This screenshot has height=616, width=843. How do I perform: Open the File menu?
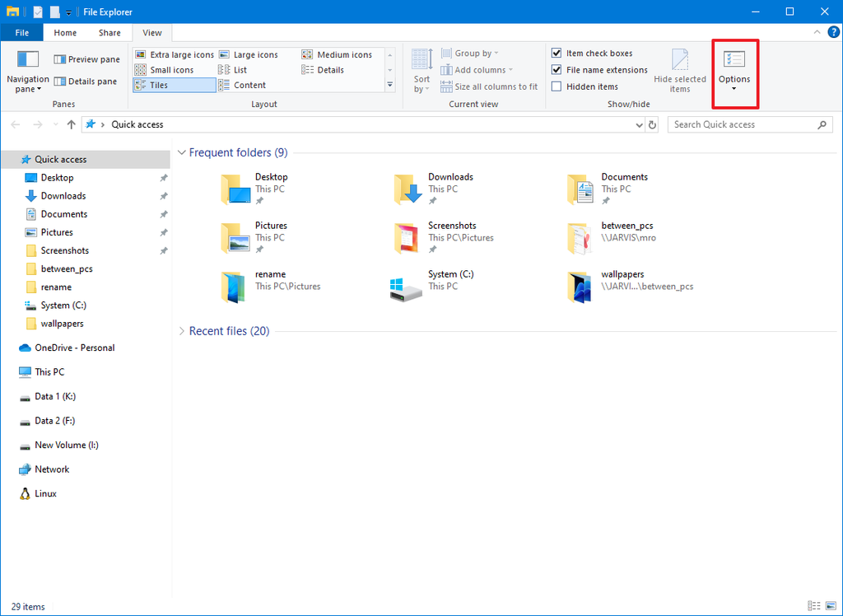click(21, 32)
